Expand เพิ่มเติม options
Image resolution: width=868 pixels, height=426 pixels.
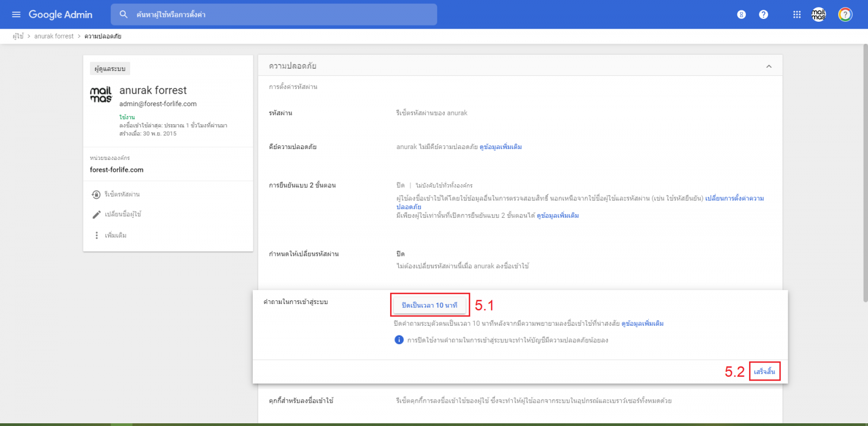click(116, 235)
